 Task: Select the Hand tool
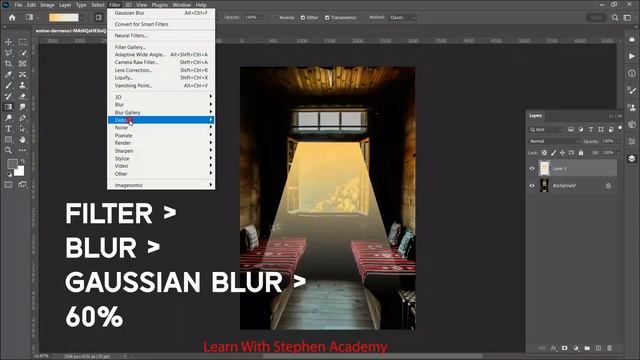(x=22, y=140)
